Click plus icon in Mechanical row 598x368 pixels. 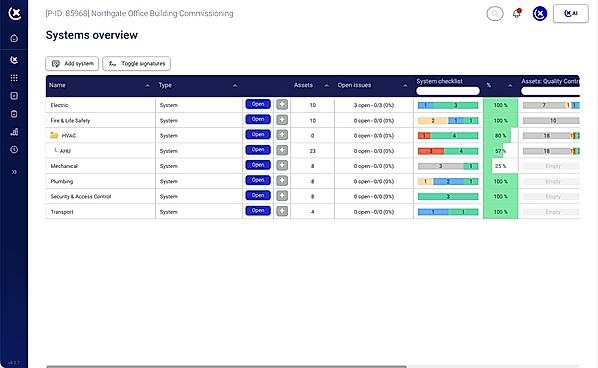(x=282, y=165)
